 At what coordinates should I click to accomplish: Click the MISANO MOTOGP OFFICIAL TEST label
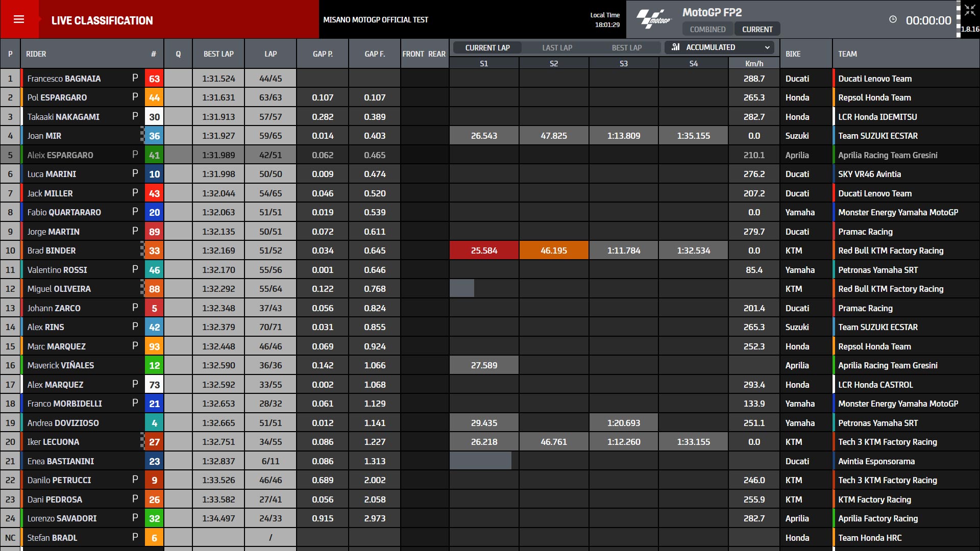376,20
